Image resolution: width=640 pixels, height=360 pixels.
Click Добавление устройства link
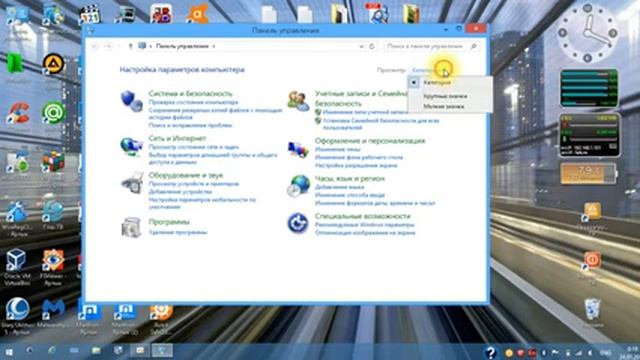click(x=180, y=191)
